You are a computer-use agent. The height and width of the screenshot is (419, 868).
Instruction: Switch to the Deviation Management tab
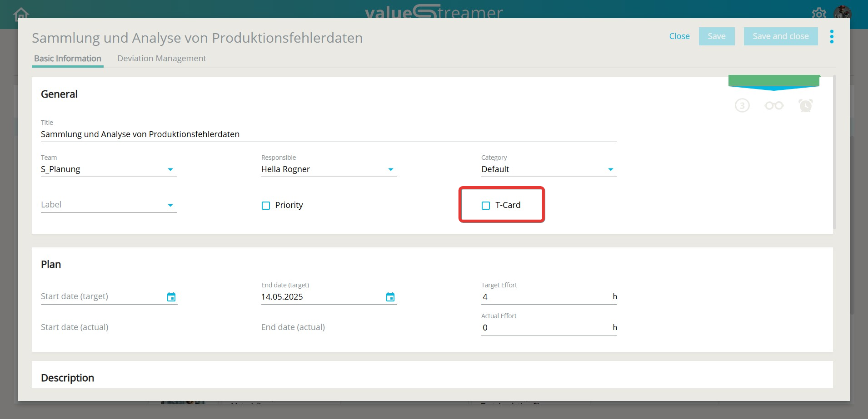[161, 59]
